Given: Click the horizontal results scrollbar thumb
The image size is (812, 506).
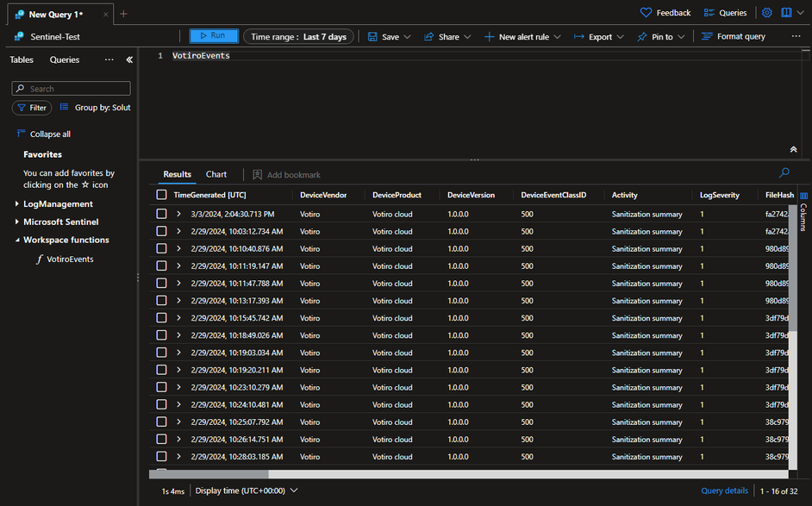Looking at the screenshot, I should (209, 474).
